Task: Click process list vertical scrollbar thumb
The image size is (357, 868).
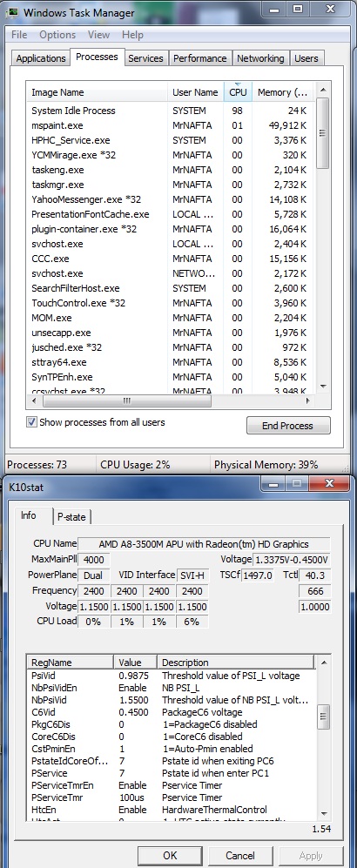Action: [323, 133]
